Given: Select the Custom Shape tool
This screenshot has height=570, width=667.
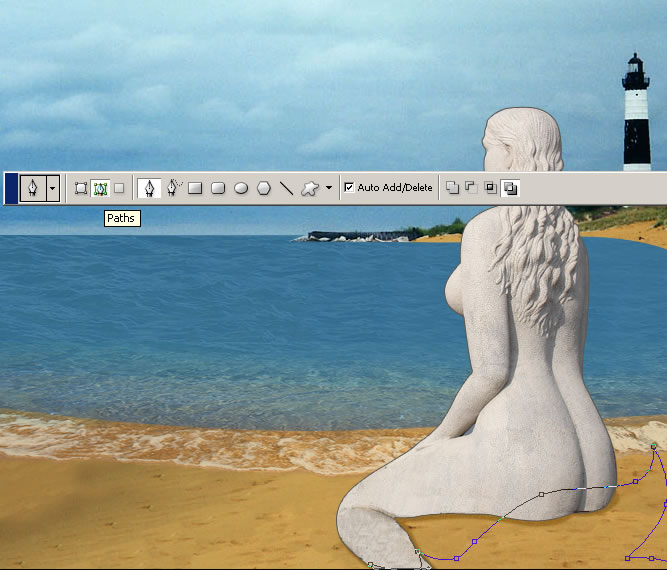Looking at the screenshot, I should click(x=310, y=188).
